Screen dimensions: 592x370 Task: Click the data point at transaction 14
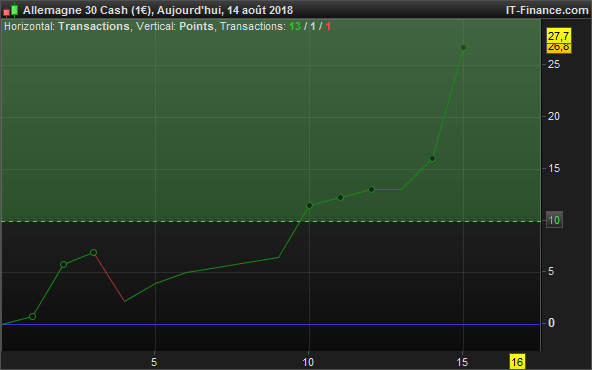[x=433, y=159]
